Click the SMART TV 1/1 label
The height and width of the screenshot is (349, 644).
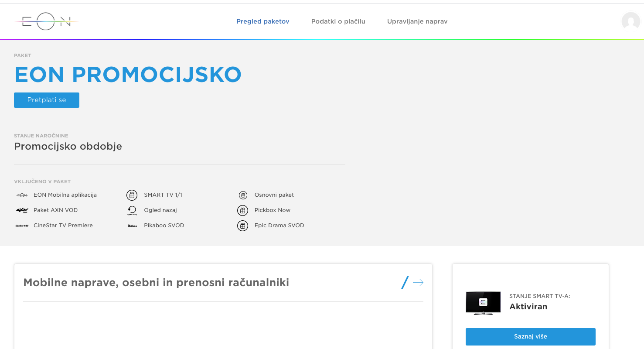163,195
